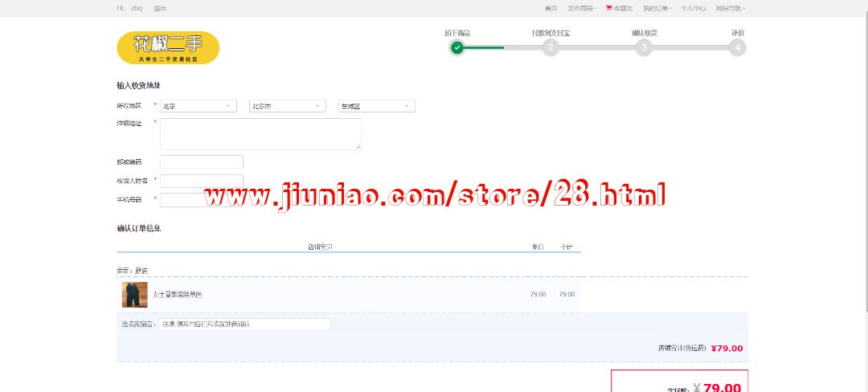Screen dimensions: 868x392
Task: Click the step 2 circle 付款到支付宝
Action: pos(551,47)
